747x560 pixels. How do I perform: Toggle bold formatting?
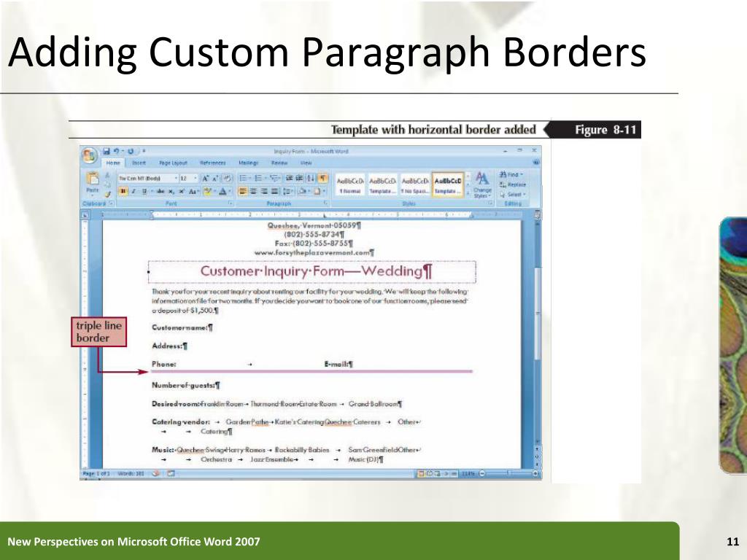(x=123, y=191)
